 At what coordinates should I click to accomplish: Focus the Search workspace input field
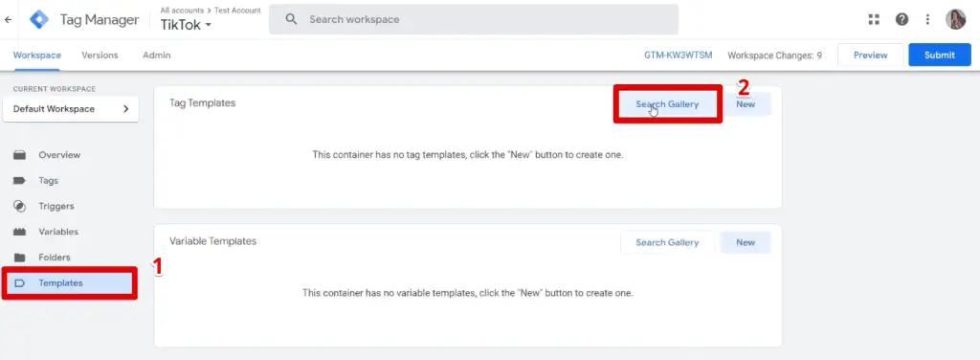coord(473,19)
